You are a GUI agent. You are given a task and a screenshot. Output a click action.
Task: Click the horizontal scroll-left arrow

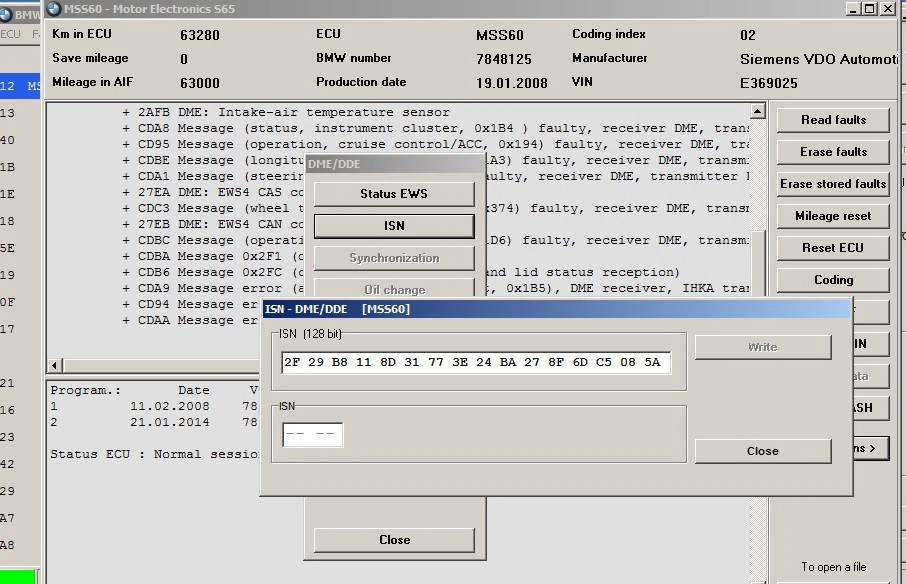[x=55, y=365]
